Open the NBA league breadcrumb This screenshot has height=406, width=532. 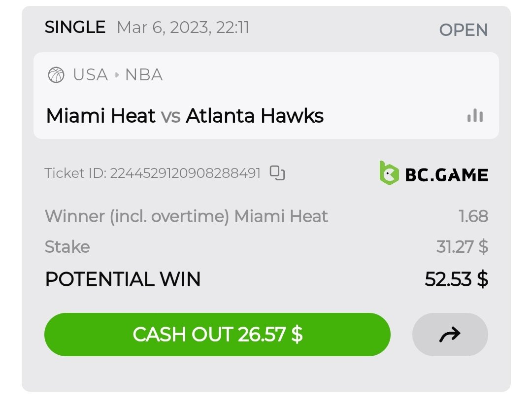(x=144, y=75)
